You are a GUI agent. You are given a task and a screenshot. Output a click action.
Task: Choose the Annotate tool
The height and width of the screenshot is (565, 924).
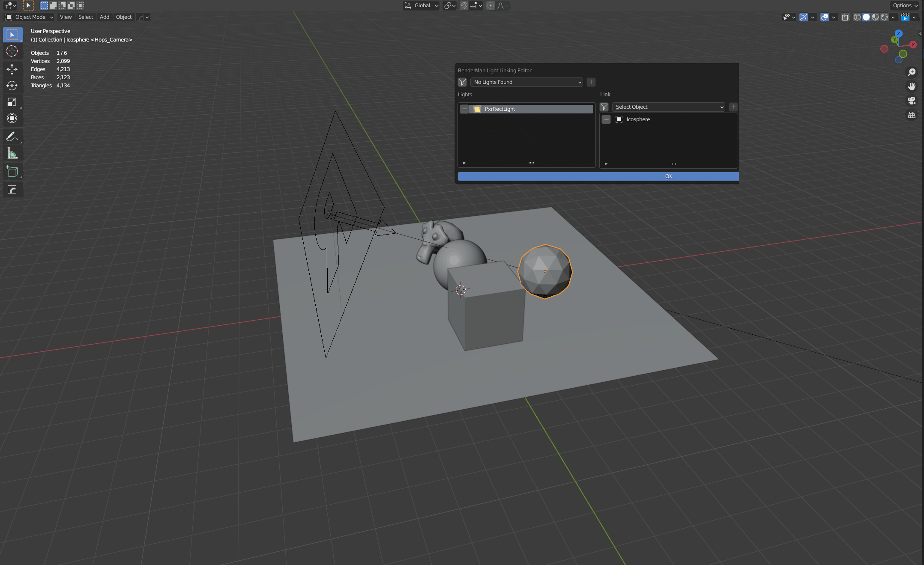click(12, 137)
